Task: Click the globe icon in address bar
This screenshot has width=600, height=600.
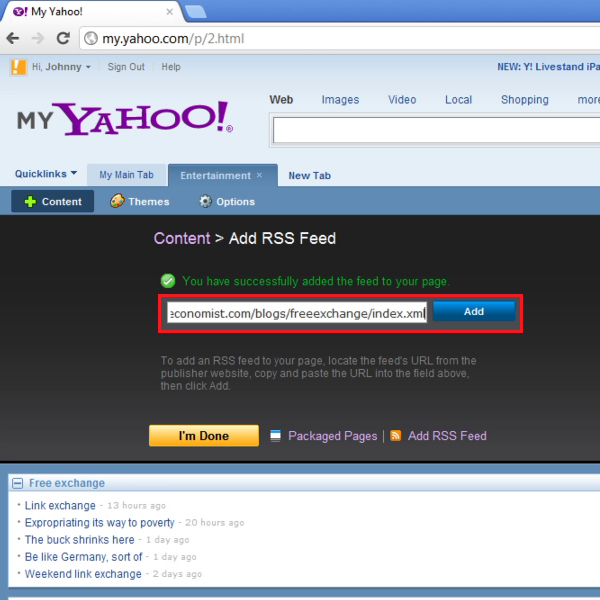Action: pos(91,38)
